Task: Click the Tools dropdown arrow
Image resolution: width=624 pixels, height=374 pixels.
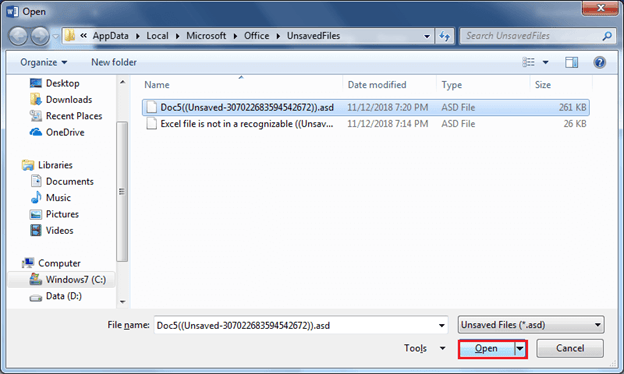Action: coord(443,349)
